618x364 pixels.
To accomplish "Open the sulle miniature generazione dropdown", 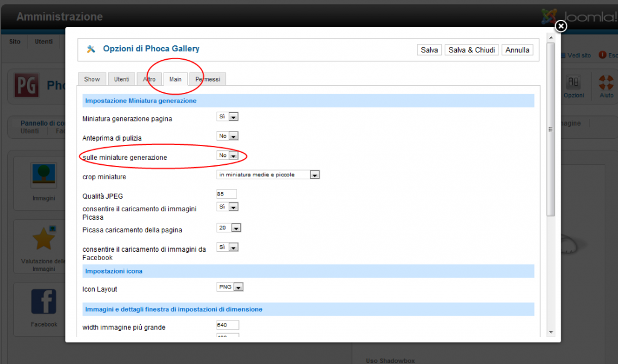I will (228, 155).
